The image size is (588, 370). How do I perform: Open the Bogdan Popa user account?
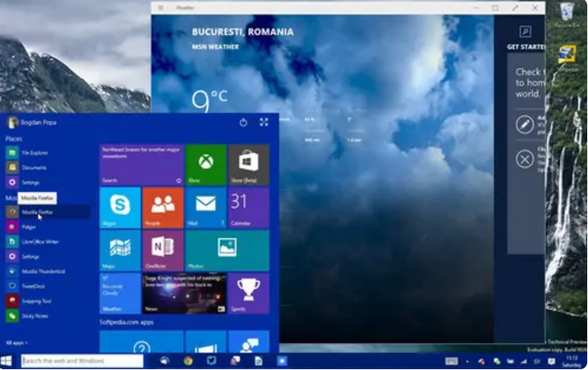[x=31, y=122]
